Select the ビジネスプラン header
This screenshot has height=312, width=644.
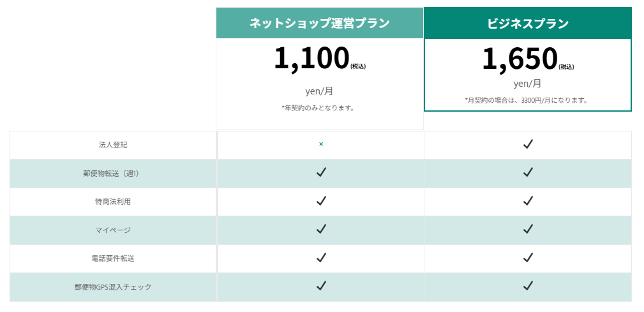(528, 24)
